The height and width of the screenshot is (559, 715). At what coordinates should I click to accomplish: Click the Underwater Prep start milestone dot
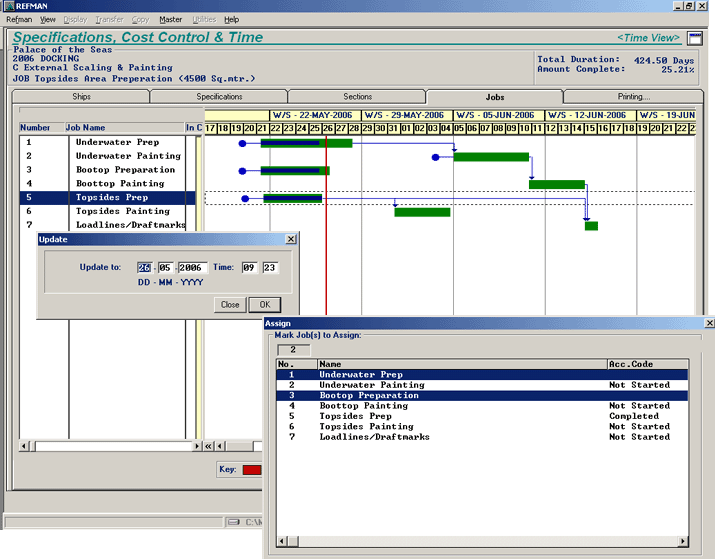click(x=242, y=143)
